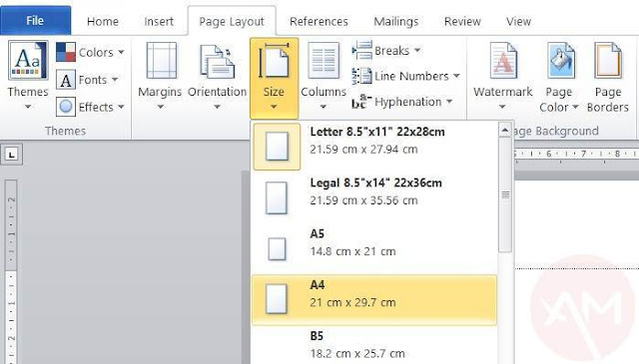Click the "14.8 cm x 21 cm" text
The height and width of the screenshot is (364, 639).
click(352, 251)
